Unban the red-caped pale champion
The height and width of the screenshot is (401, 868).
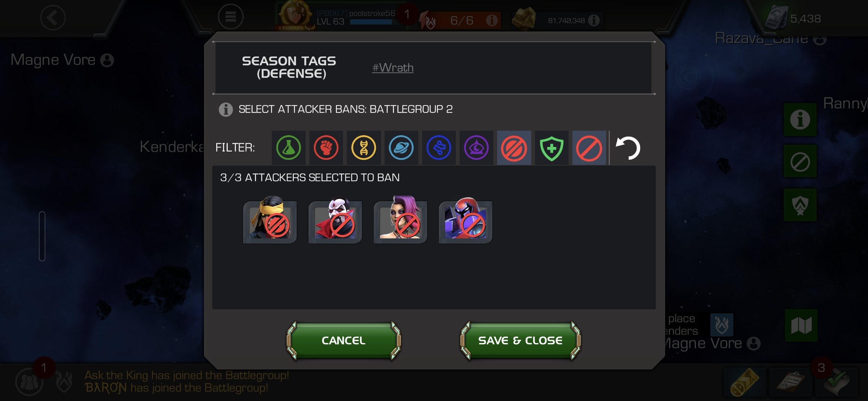335,220
